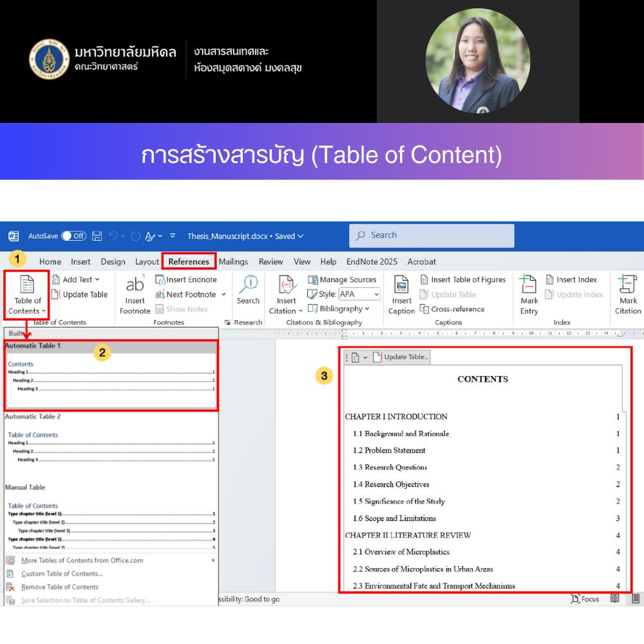Click the Insert Caption icon
The image size is (644, 644).
click(x=401, y=285)
